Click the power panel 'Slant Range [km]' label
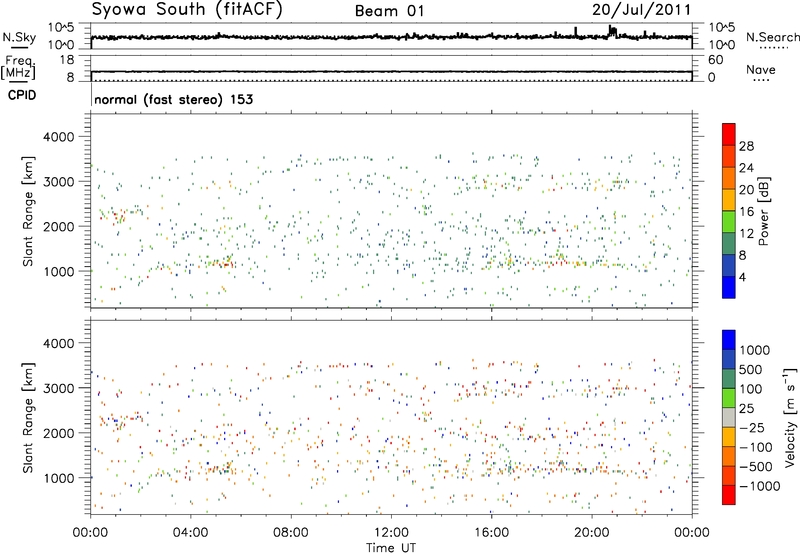Screen dimensions: 800x554 pyautogui.click(x=28, y=212)
